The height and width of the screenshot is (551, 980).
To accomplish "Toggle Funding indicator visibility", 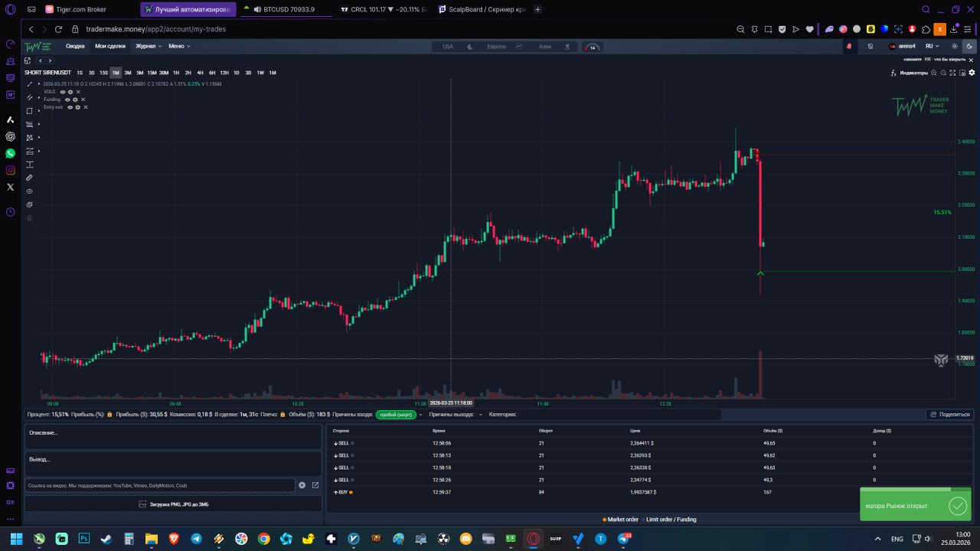I will 67,99.
